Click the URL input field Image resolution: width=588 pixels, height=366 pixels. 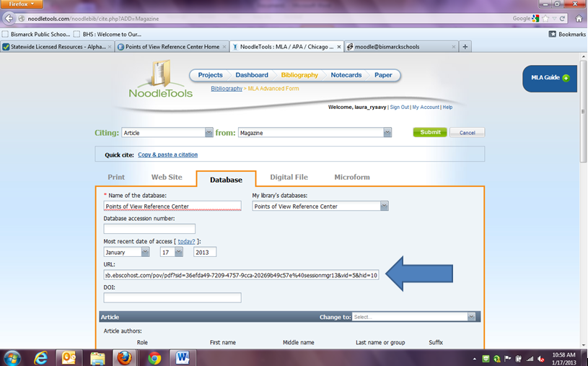pos(241,275)
